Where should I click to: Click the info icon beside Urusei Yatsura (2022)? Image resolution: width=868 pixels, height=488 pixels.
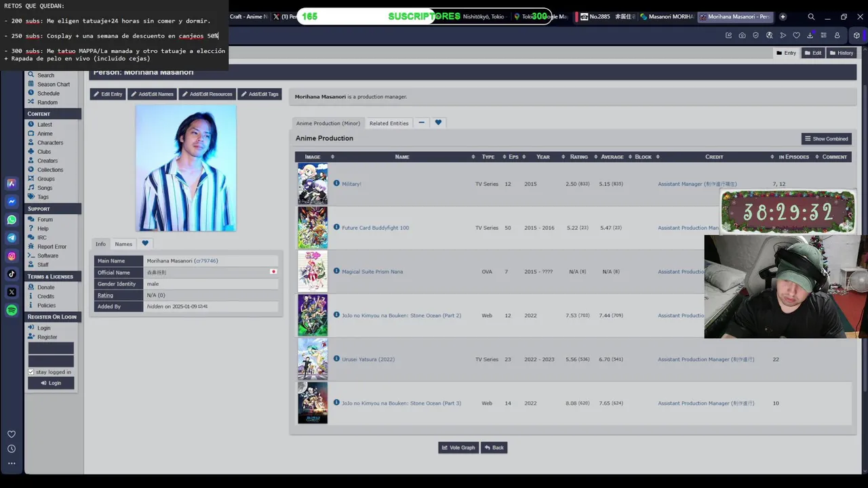click(336, 359)
